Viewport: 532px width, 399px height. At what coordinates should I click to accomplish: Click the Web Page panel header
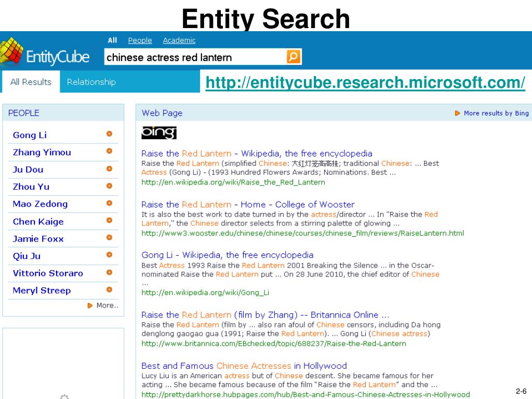[x=334, y=113]
